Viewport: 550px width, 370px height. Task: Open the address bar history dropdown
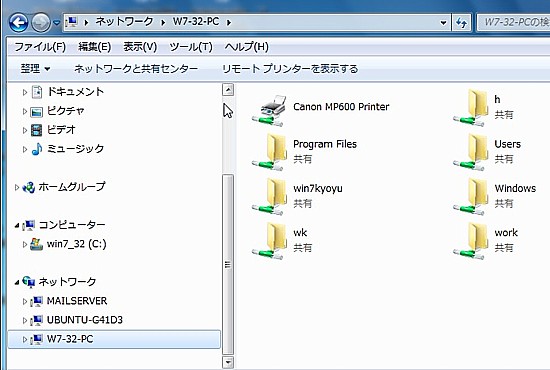coord(444,23)
